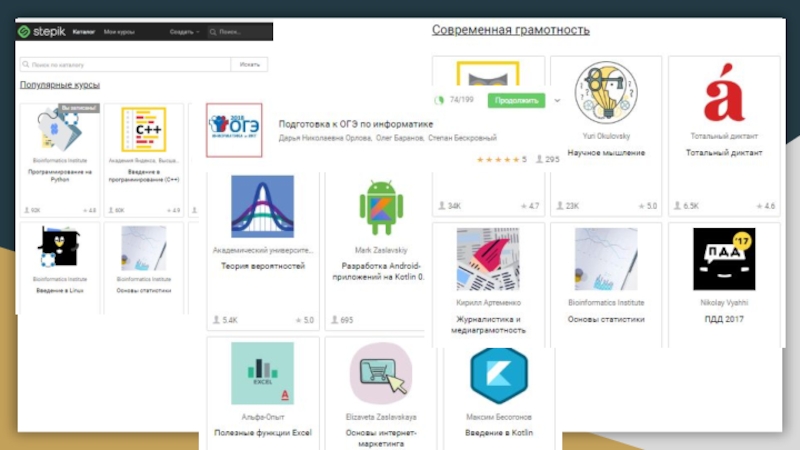Open Основы статистики icon in Современная грамотность

coord(606,259)
